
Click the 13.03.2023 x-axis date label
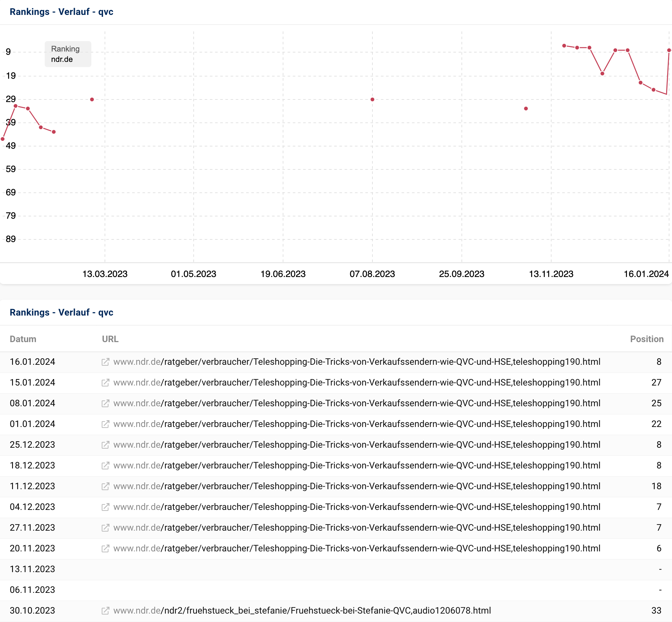(x=105, y=274)
